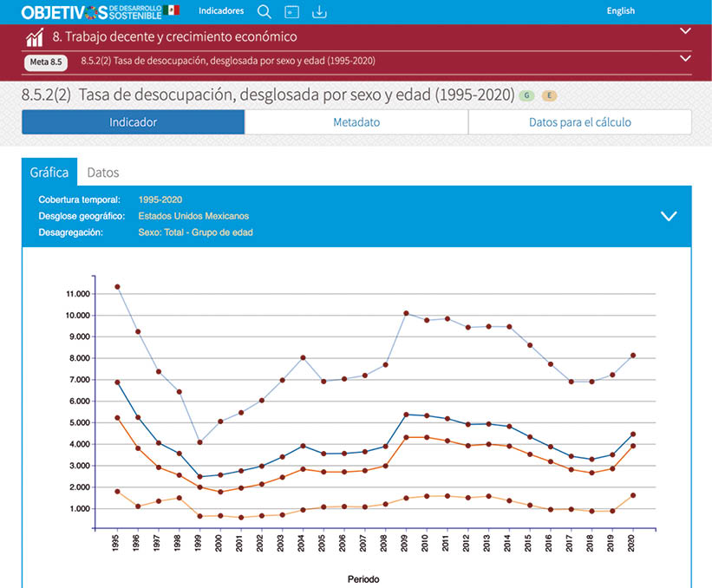
Task: Click the Objetivos de Desarrollo Sostenible logo
Action: (x=89, y=11)
